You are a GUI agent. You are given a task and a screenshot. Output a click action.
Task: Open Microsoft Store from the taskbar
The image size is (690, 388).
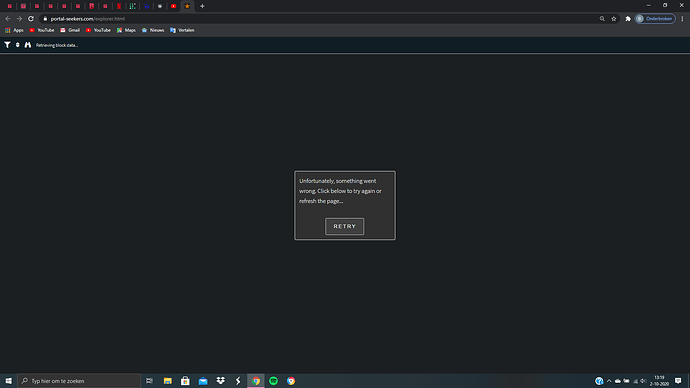pyautogui.click(x=185, y=381)
